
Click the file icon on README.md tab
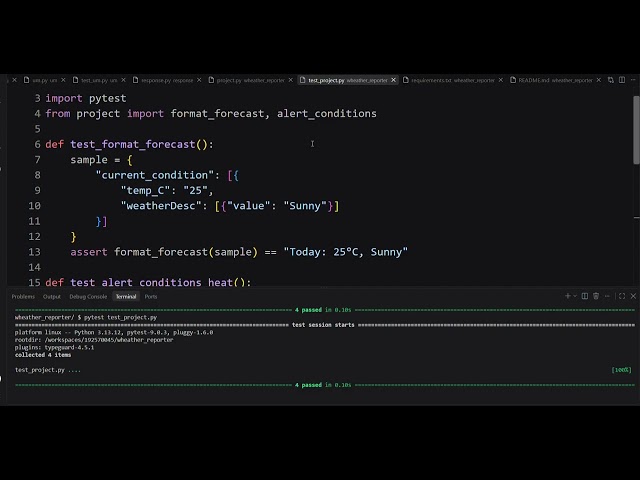click(513, 80)
